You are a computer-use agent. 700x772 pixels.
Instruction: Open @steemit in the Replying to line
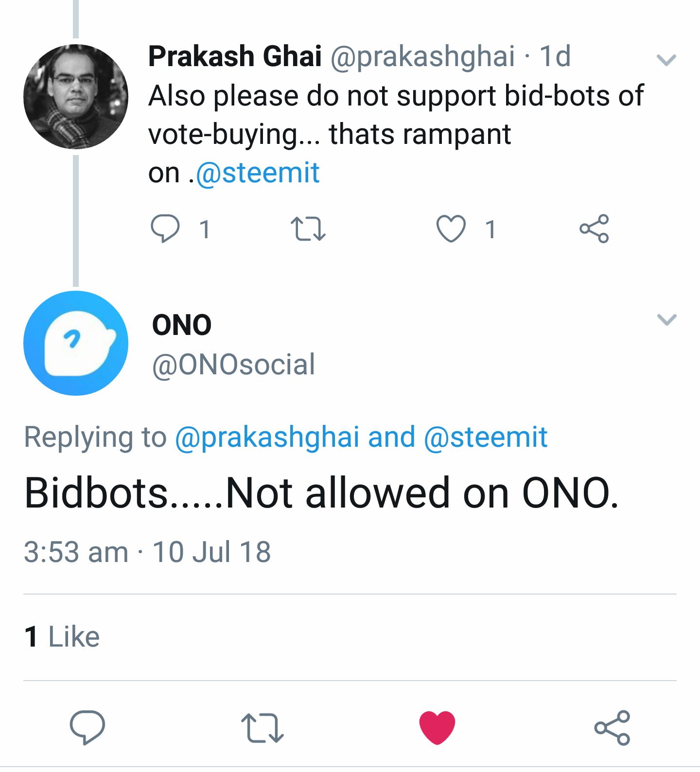pos(486,437)
